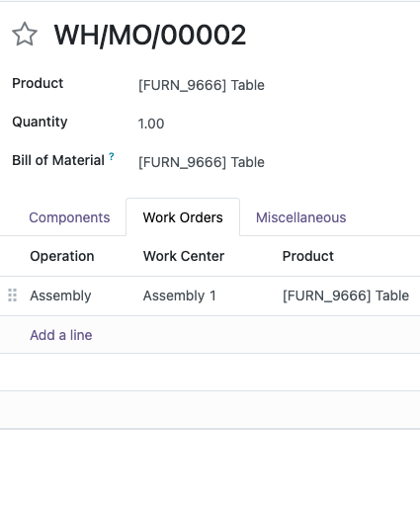Viewport: 420px width, 505px height.
Task: Switch to the Components tab
Action: [x=69, y=217]
